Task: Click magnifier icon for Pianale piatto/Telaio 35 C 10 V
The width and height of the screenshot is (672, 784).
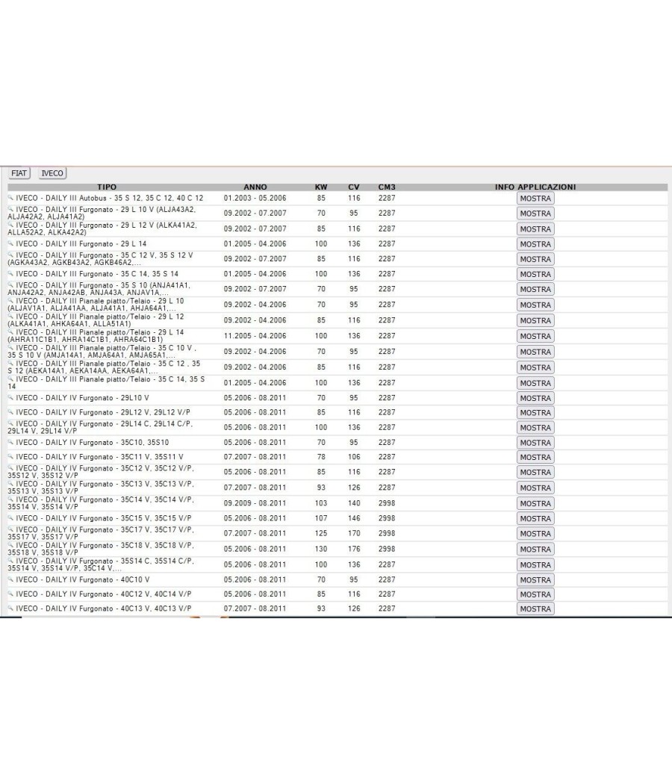Action: pos(10,347)
